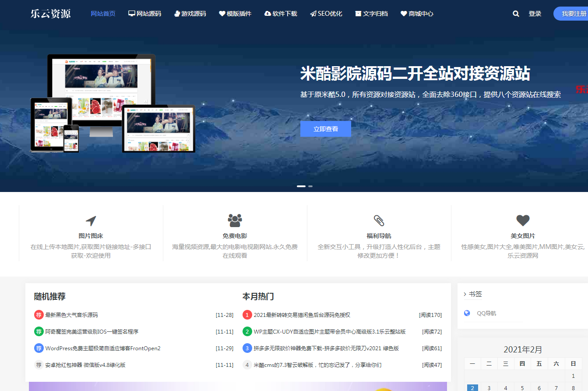The height and width of the screenshot is (391, 588).
Task: Click the paper plane icon above 图片图床
Action: (x=91, y=220)
